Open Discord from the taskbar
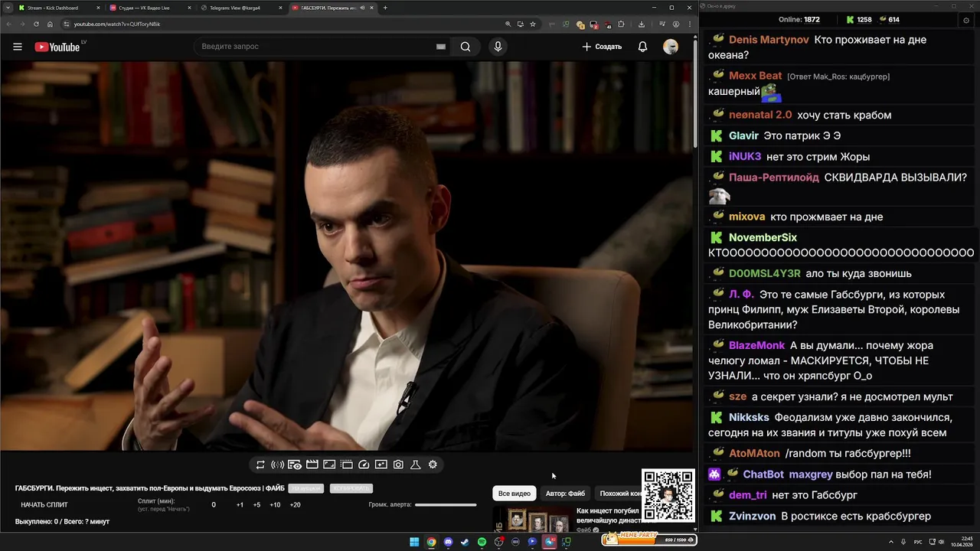 pos(448,542)
